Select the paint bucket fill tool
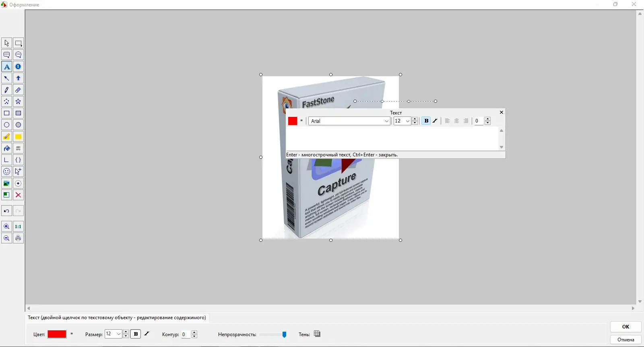644x347 pixels. 6,148
